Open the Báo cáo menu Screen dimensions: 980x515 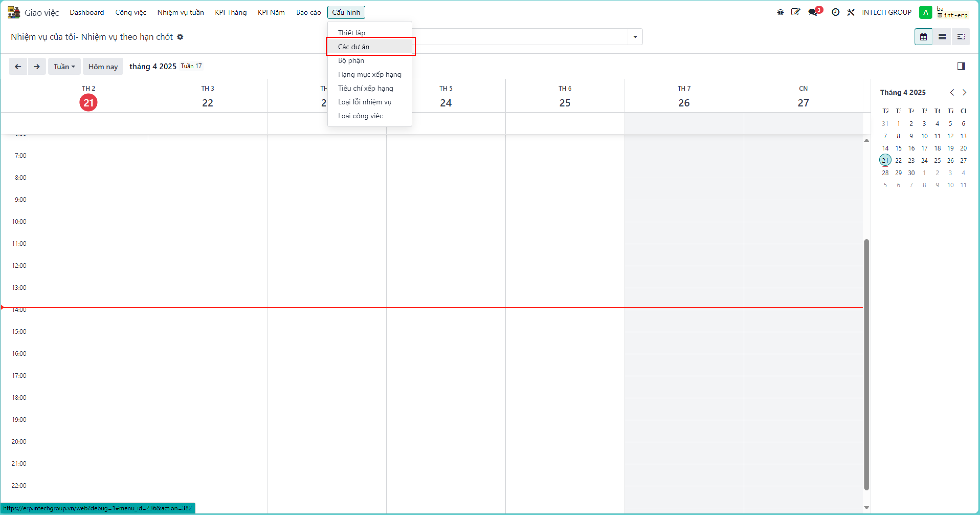click(308, 12)
